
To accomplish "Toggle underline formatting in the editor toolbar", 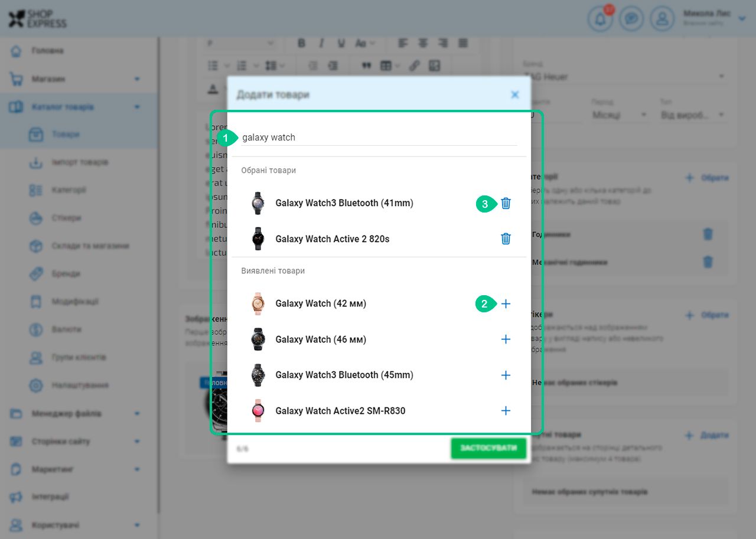I will click(341, 43).
